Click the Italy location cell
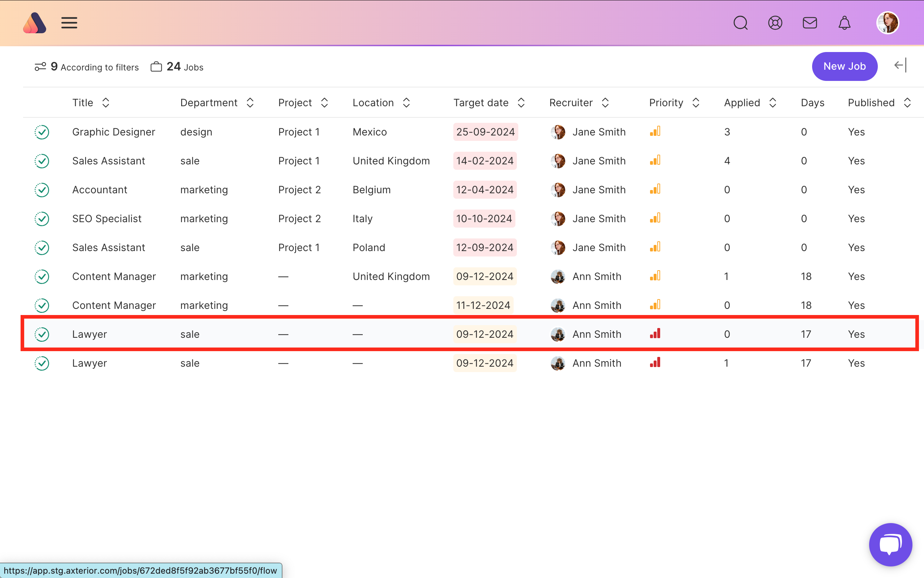This screenshot has width=924, height=578. (x=362, y=219)
